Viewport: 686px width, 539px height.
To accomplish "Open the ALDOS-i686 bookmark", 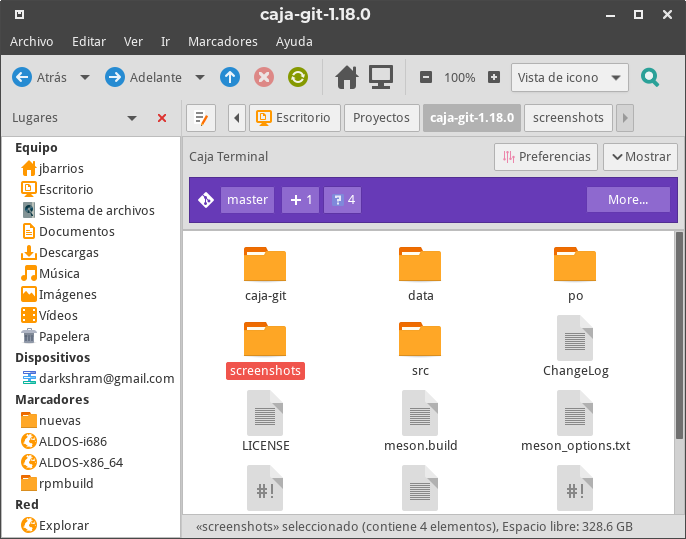I will click(91, 441).
